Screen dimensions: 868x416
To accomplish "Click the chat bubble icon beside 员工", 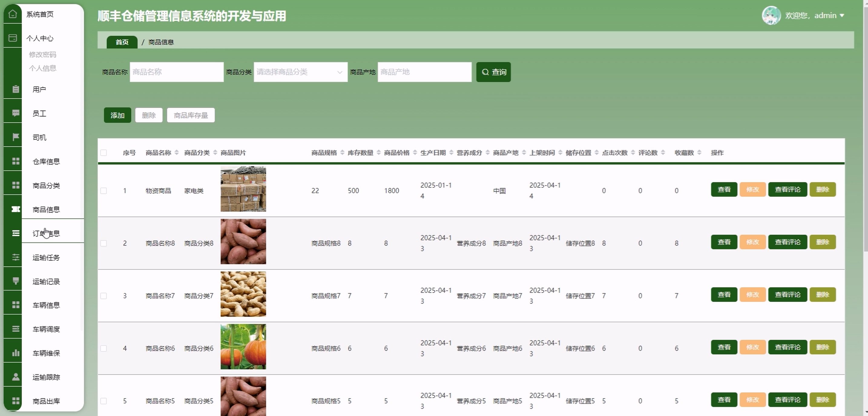I will [15, 113].
